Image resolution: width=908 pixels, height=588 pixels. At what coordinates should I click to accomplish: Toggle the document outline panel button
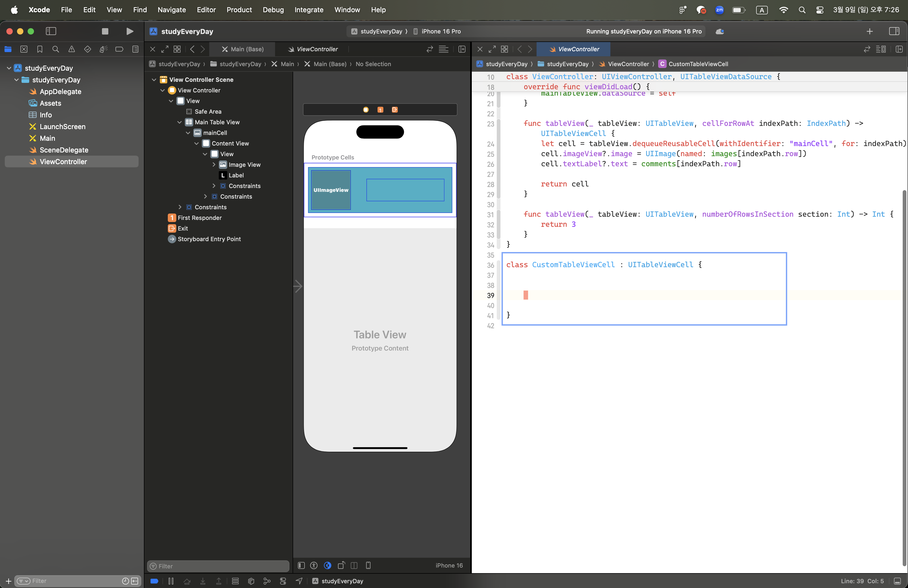301,565
